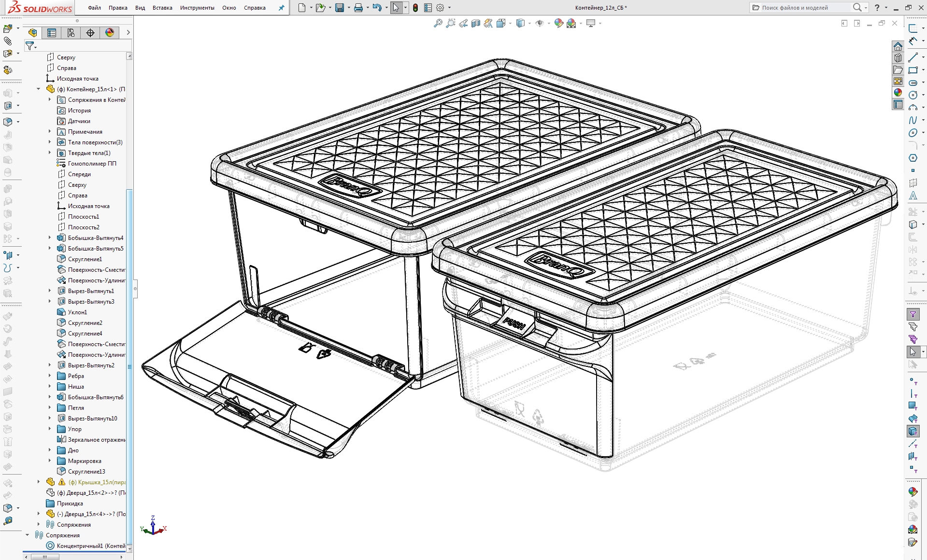The width and height of the screenshot is (927, 560).
Task: Show more manager tabs with the chevron
Action: coord(128,32)
